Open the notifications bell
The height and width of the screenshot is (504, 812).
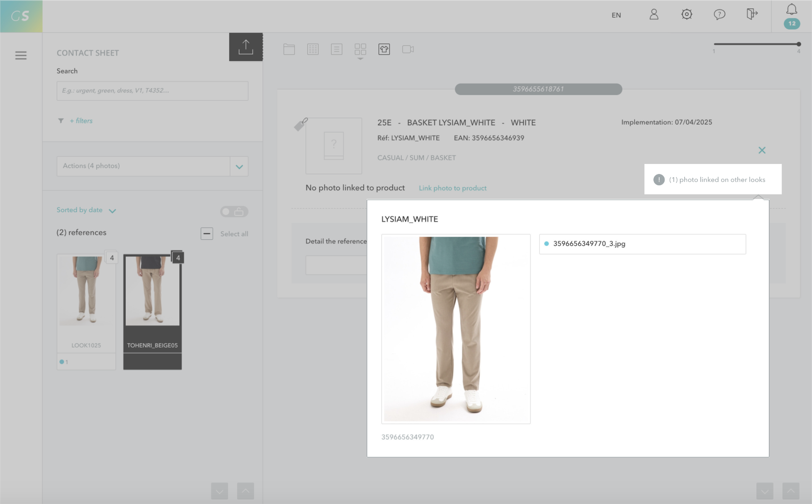pyautogui.click(x=791, y=10)
